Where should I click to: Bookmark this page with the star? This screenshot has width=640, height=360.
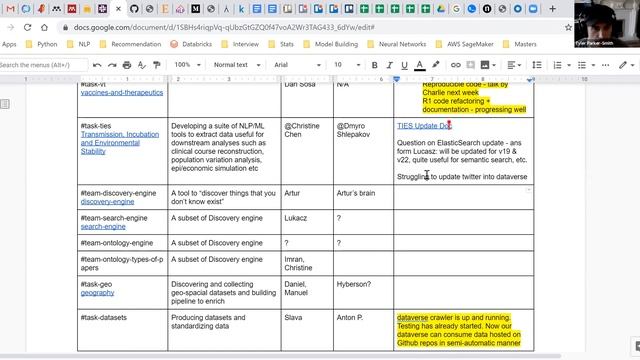568,27
